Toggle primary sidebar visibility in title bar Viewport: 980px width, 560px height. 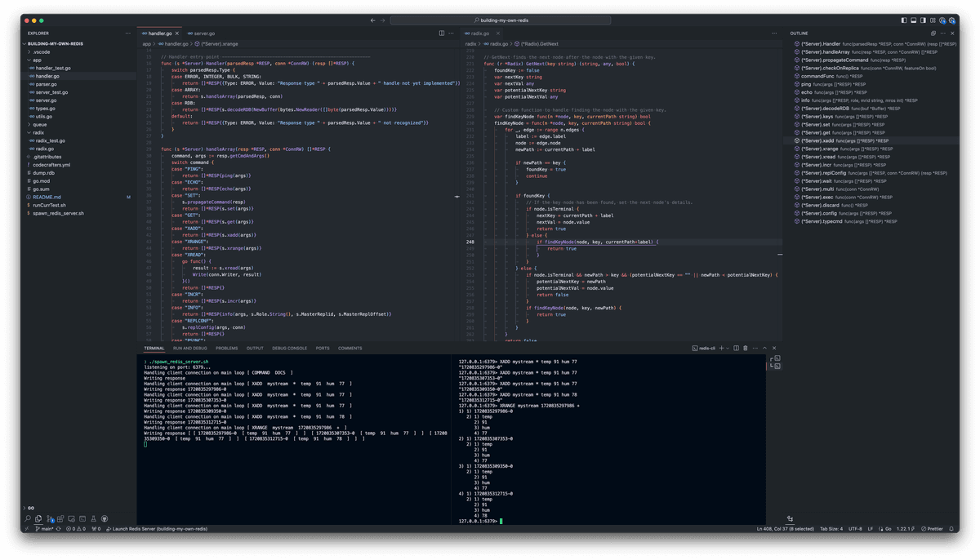point(904,20)
